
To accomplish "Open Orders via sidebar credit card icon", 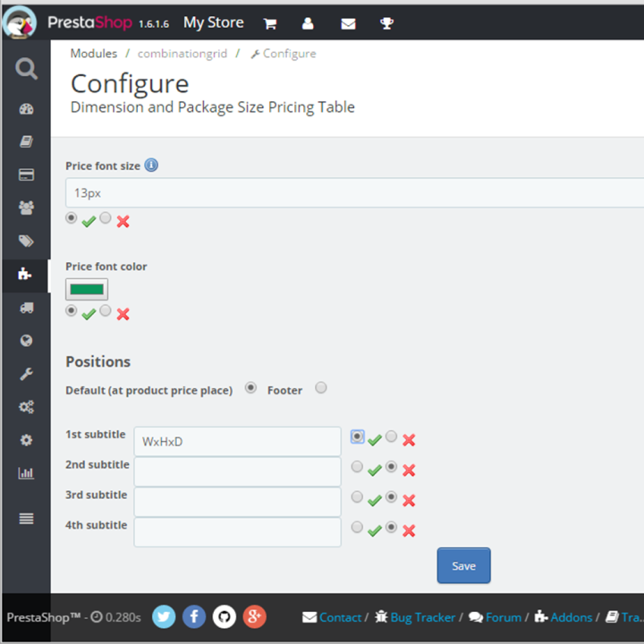I will [26, 174].
